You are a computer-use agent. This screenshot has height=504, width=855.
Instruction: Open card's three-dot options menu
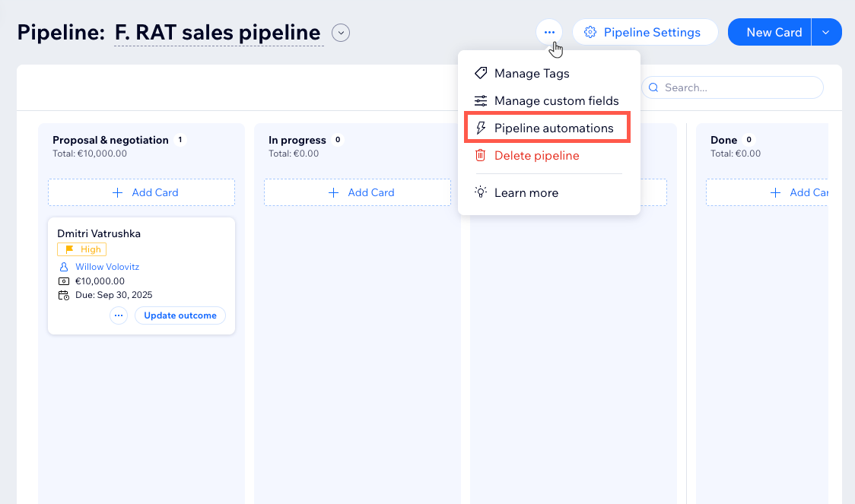tap(119, 315)
